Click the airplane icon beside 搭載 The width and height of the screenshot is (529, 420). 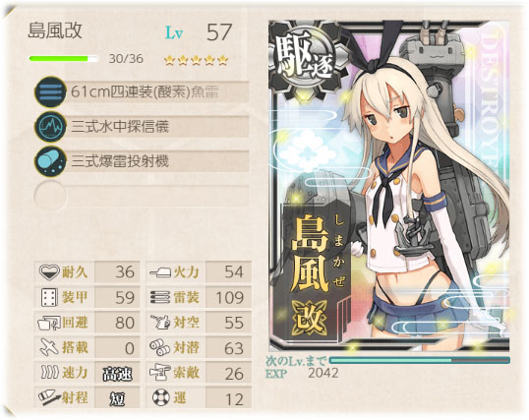pos(49,348)
